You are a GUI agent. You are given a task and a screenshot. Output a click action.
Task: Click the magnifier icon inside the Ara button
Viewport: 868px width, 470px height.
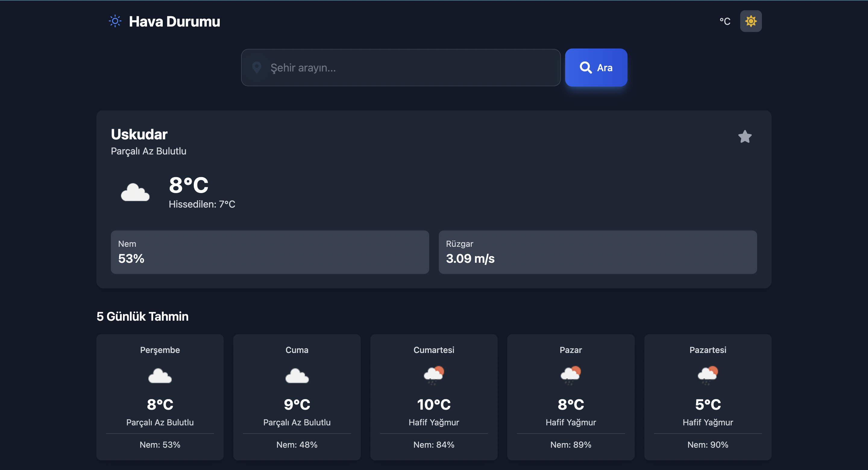(585, 68)
